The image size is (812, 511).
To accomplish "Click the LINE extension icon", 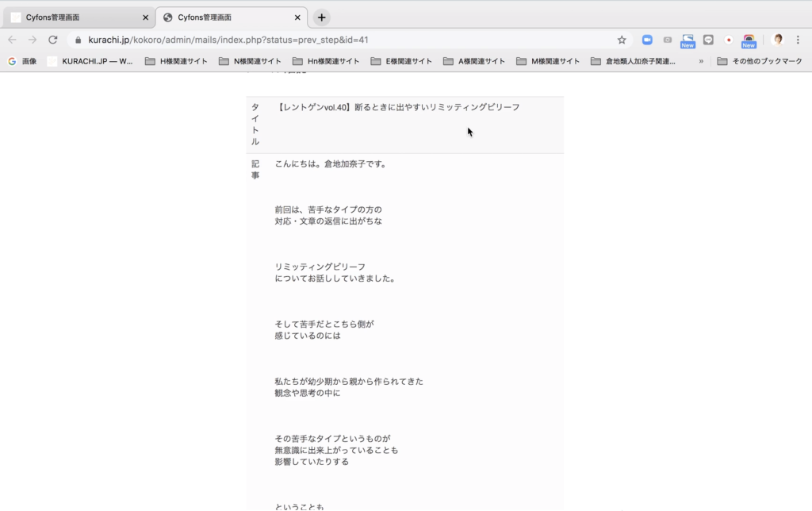I will click(x=708, y=40).
